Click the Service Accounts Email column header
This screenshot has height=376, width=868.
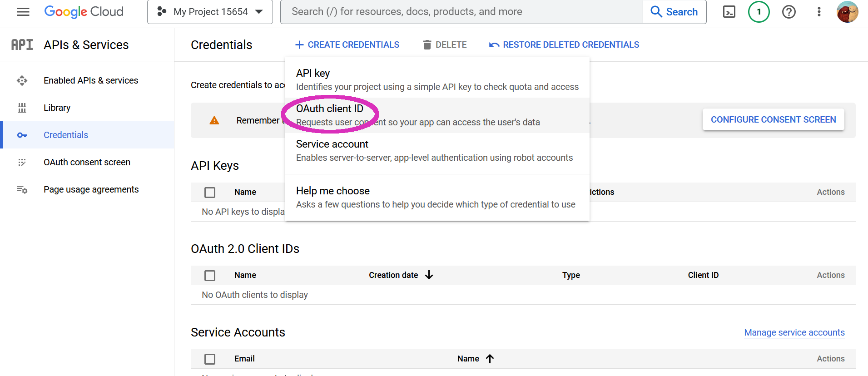[x=244, y=359]
